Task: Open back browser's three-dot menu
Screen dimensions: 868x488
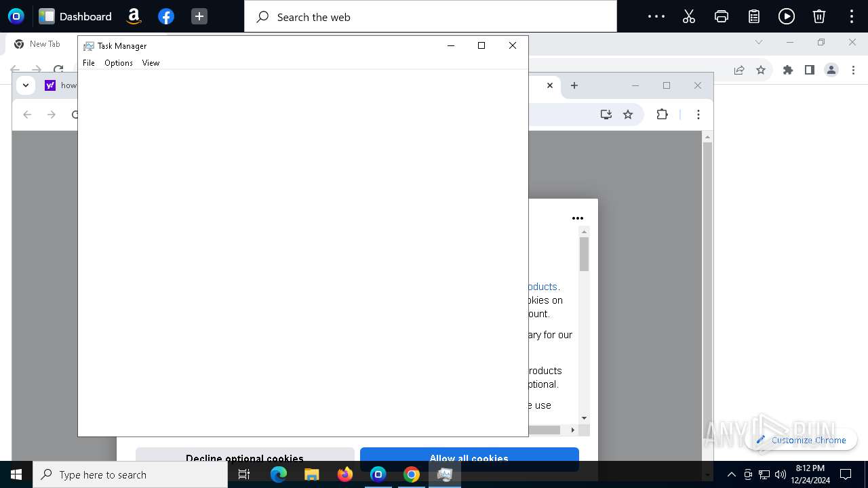Action: coord(854,70)
